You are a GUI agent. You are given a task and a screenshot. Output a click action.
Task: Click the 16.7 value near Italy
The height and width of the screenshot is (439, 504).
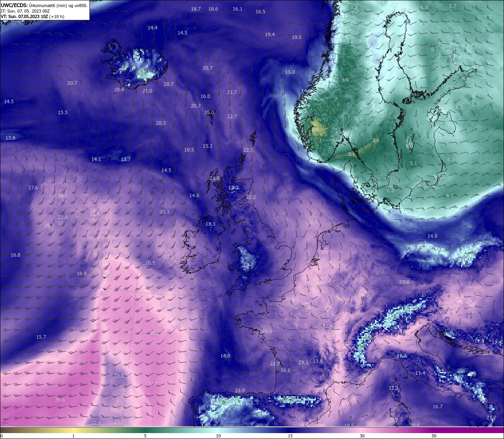click(x=437, y=407)
